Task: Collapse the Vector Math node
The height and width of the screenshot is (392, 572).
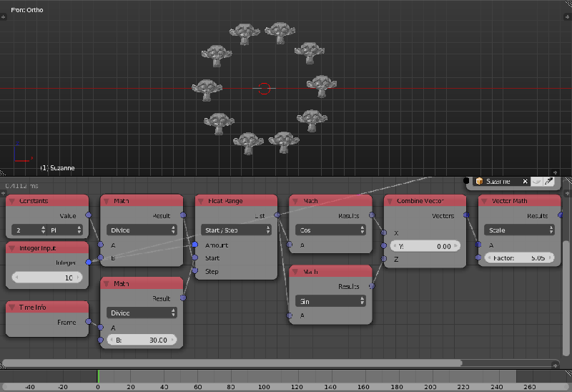Action: 484,201
